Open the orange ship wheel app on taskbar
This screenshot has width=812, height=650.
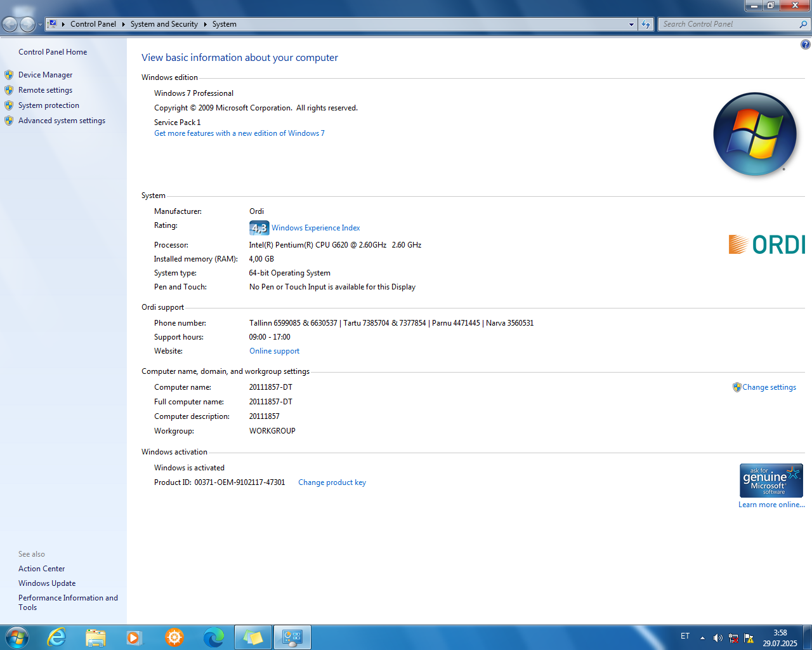point(174,637)
